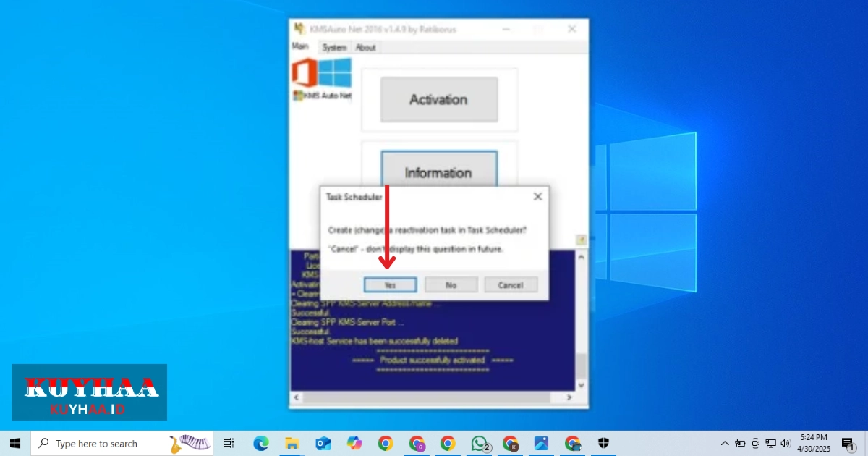
Task: Open the Photos app from the taskbar
Action: click(542, 444)
